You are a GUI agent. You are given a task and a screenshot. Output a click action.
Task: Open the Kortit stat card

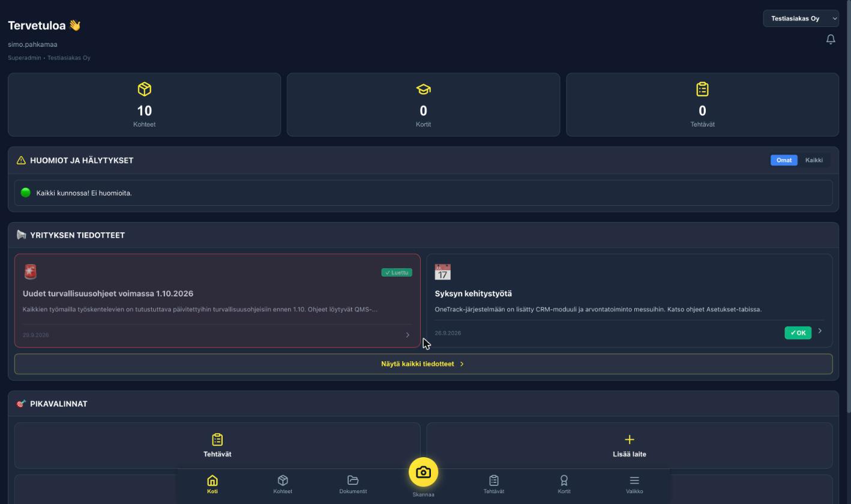pyautogui.click(x=423, y=104)
